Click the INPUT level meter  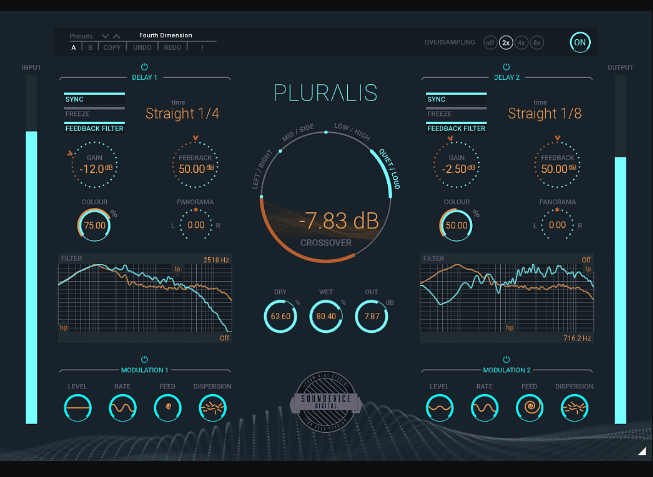31,249
